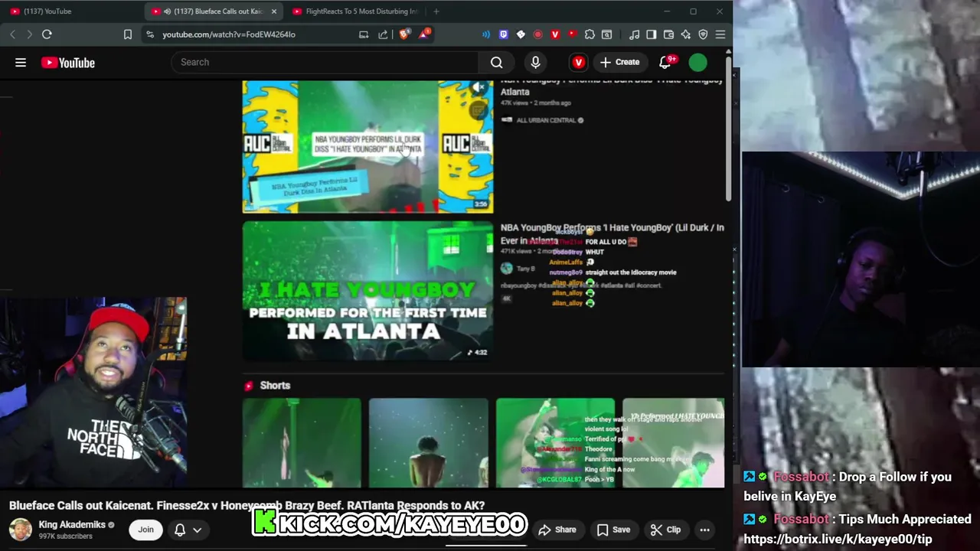This screenshot has height=551, width=980.
Task: Click the botrix.live tip link text
Action: coord(838,539)
